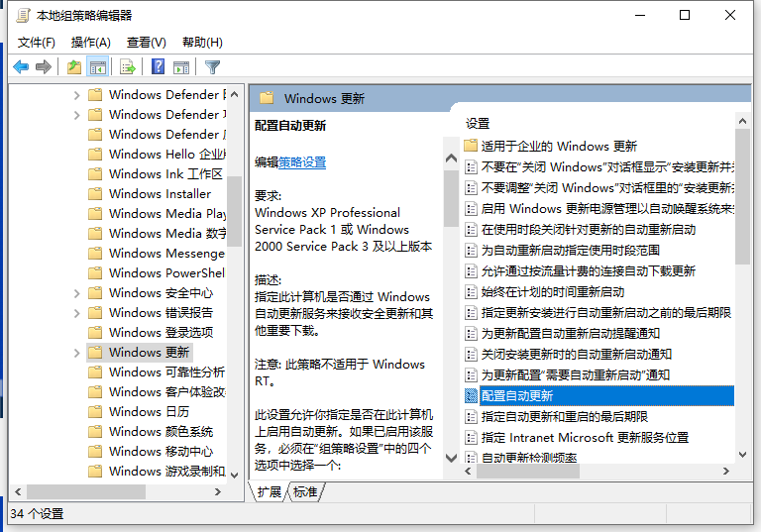Click the 为自动重新启动指定使用时段范围 policy icon
The height and width of the screenshot is (532, 761).
pyautogui.click(x=471, y=250)
